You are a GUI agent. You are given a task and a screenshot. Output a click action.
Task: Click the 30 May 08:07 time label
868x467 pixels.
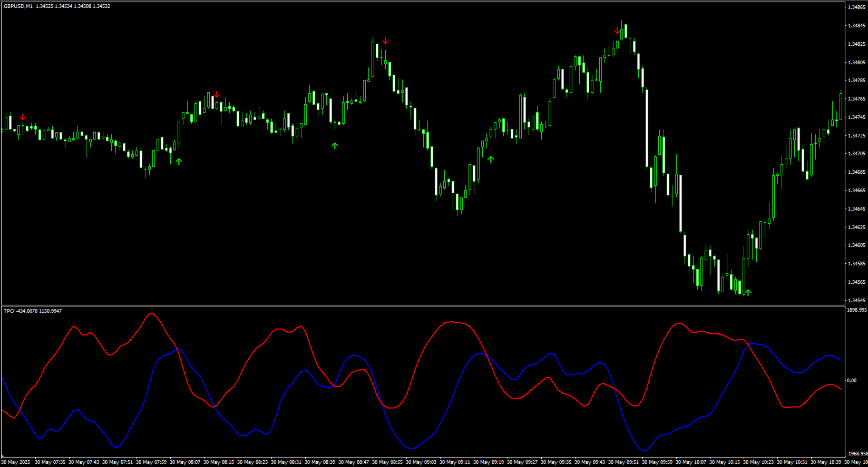point(185,462)
